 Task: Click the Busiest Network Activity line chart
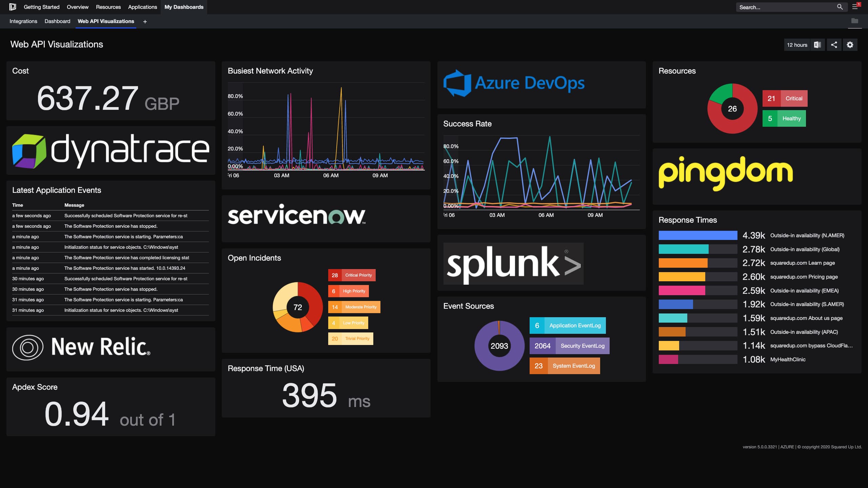click(326, 130)
